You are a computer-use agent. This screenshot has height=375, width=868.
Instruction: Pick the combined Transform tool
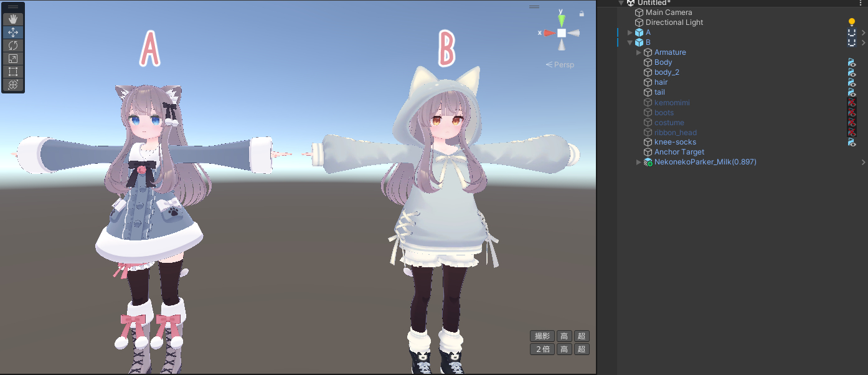(x=13, y=85)
